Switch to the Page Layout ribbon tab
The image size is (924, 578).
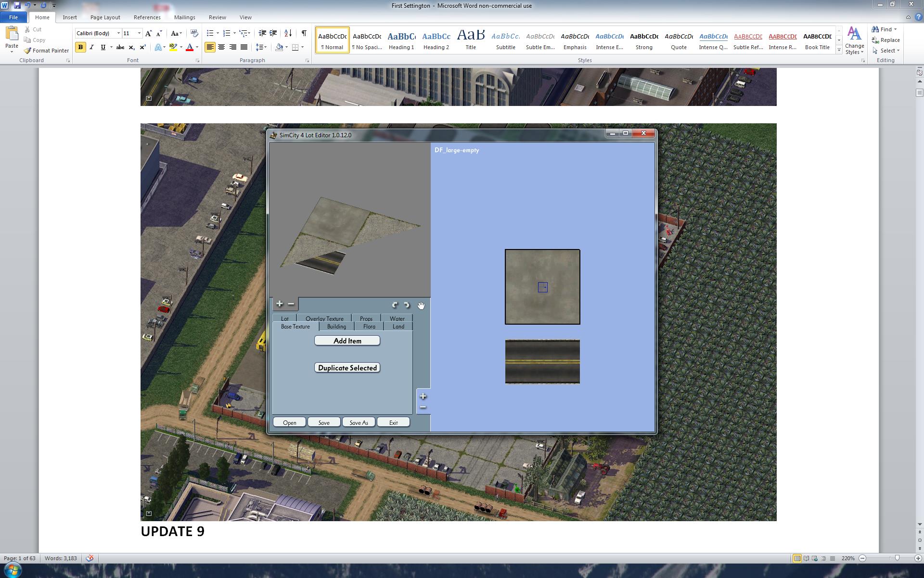[x=105, y=17]
